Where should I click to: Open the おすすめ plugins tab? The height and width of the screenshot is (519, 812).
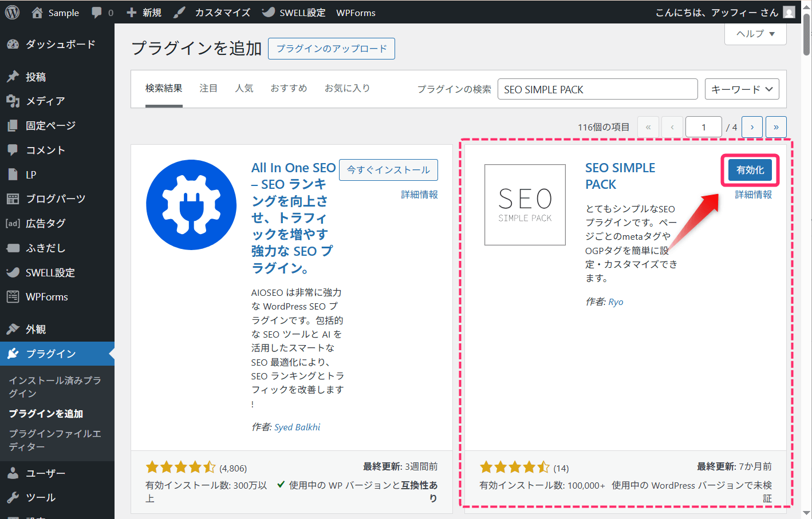pos(289,89)
